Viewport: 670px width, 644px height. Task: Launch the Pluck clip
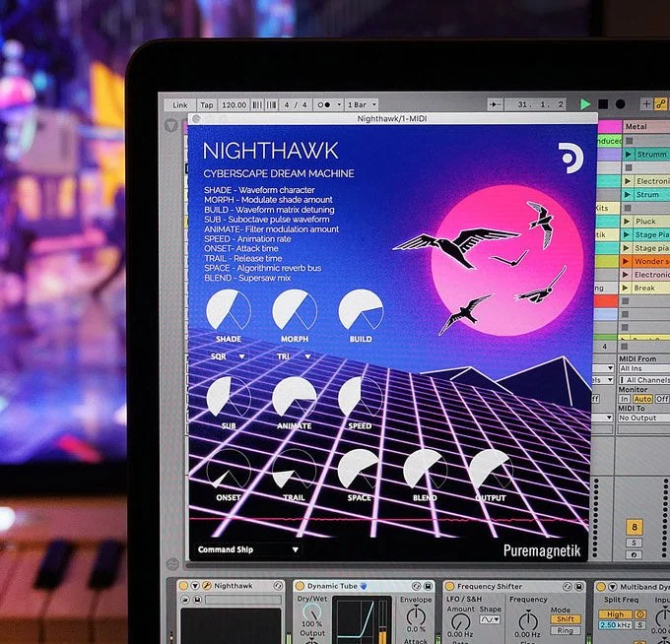click(628, 222)
